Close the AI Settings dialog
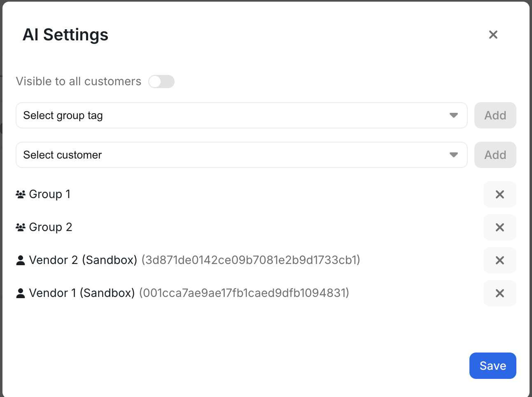The image size is (532, 397). click(x=493, y=35)
